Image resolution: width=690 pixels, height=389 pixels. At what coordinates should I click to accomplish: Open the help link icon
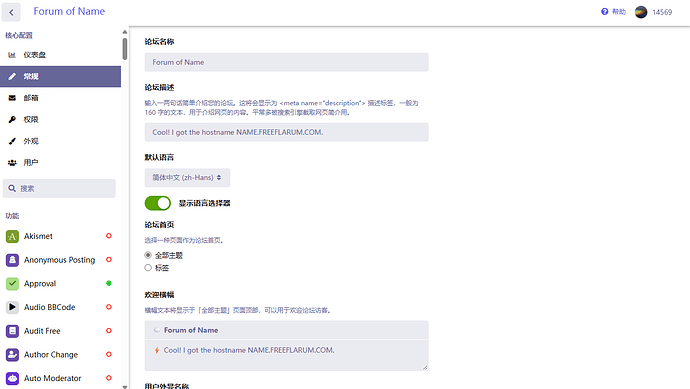[x=605, y=12]
